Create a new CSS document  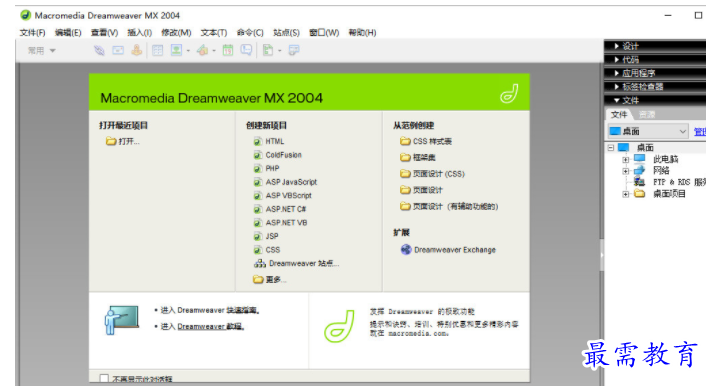tap(267, 250)
